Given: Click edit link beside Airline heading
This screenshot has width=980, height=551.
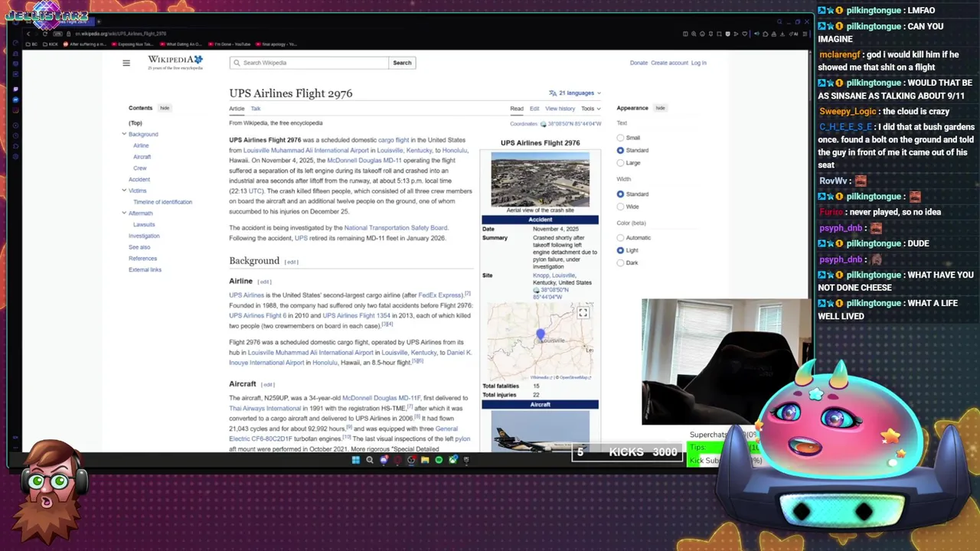Looking at the screenshot, I should tap(264, 282).
